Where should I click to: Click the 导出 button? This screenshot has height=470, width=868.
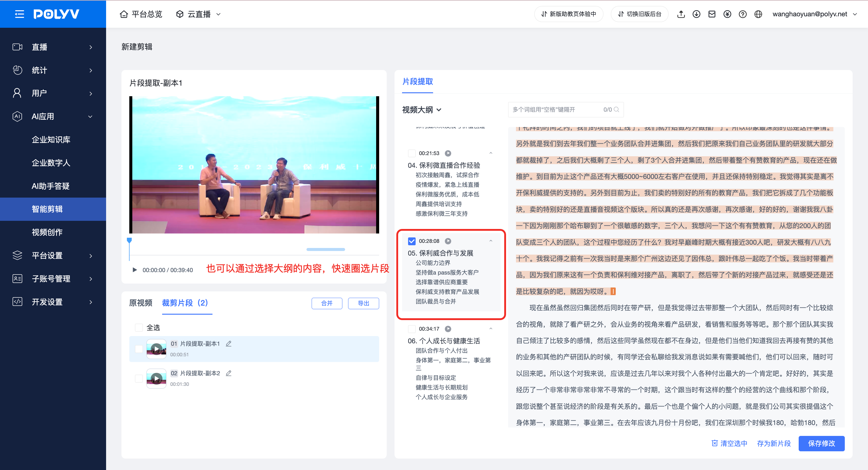click(x=363, y=303)
